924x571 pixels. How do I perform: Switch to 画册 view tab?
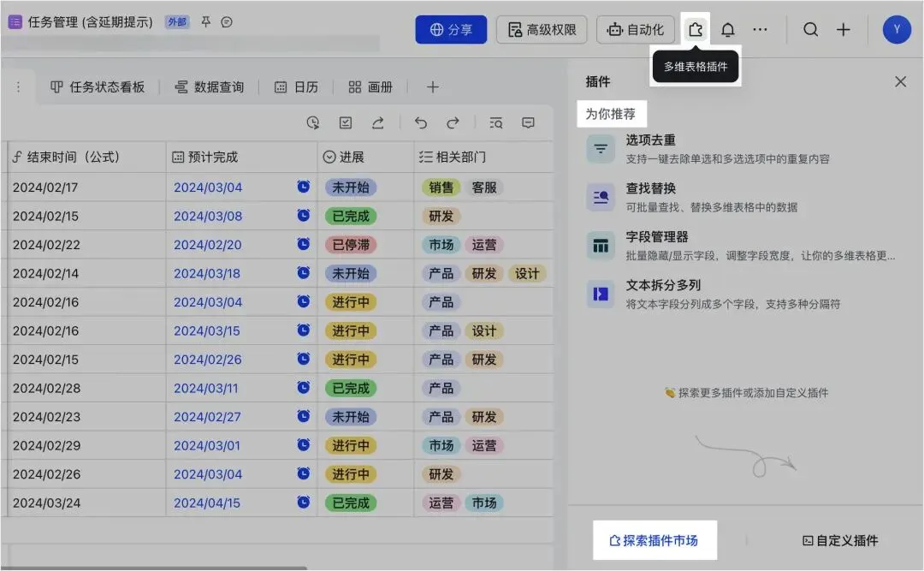coord(370,87)
